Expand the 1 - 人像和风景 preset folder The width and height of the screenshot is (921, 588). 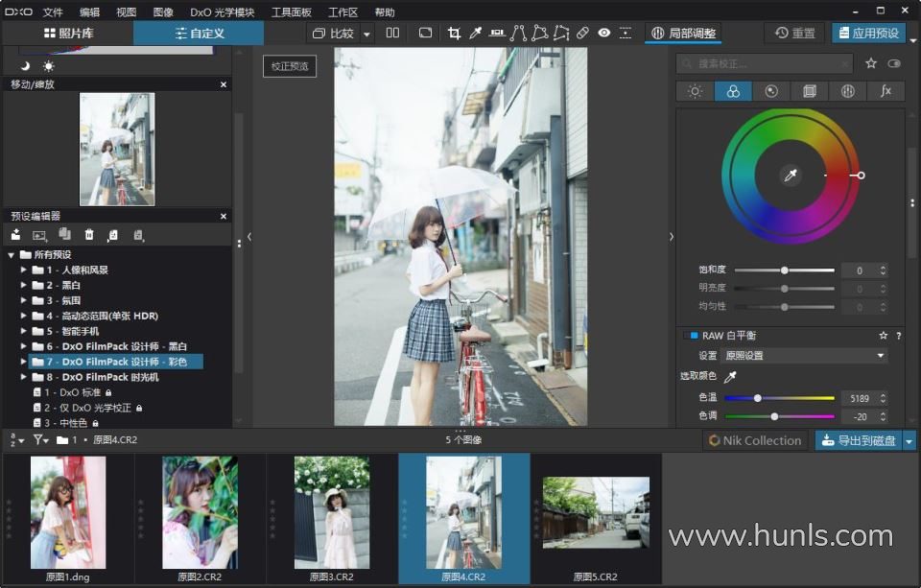24,270
